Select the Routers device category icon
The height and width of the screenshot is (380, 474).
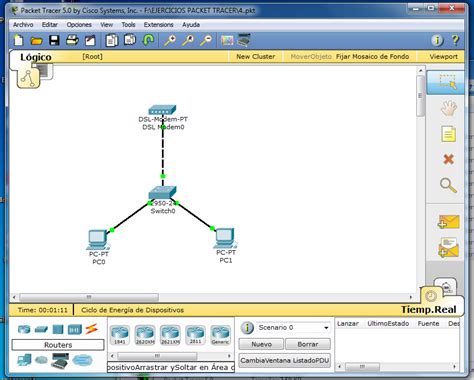click(24, 330)
